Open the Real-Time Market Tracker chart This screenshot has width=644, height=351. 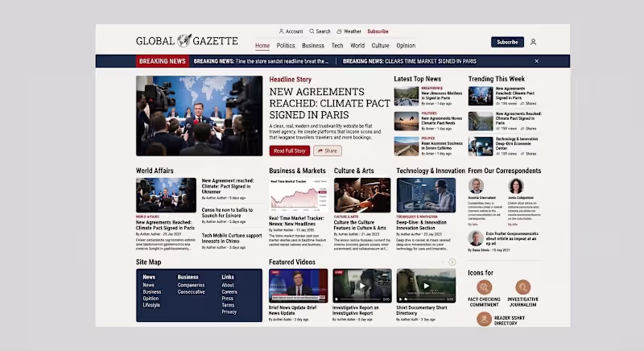298,196
